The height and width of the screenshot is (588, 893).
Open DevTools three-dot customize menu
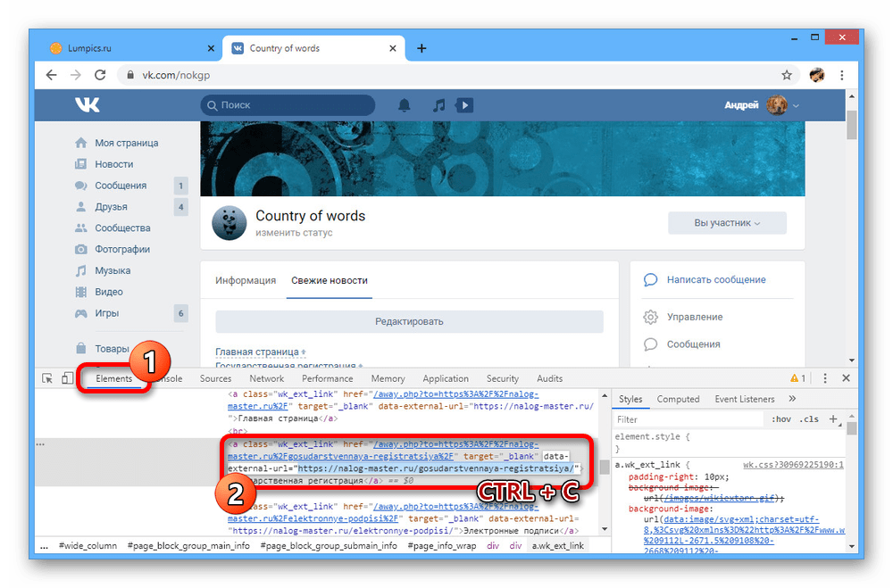point(824,378)
